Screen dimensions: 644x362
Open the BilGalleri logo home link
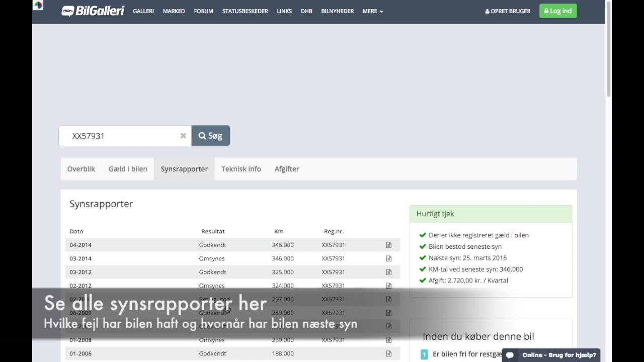pyautogui.click(x=93, y=11)
